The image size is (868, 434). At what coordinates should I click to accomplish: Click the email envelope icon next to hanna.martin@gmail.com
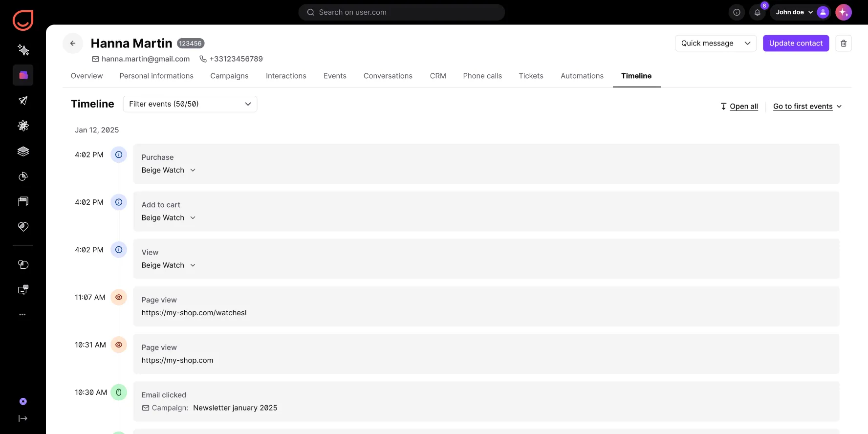coord(95,59)
